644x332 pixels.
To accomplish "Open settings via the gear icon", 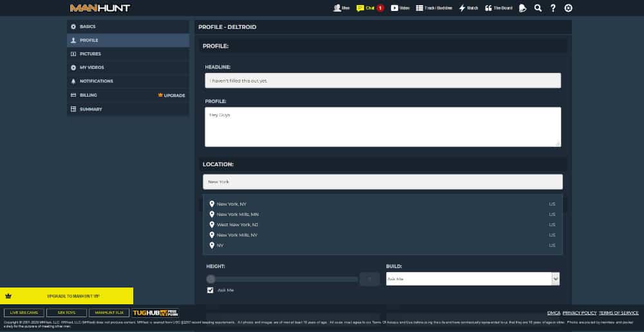I will (568, 8).
